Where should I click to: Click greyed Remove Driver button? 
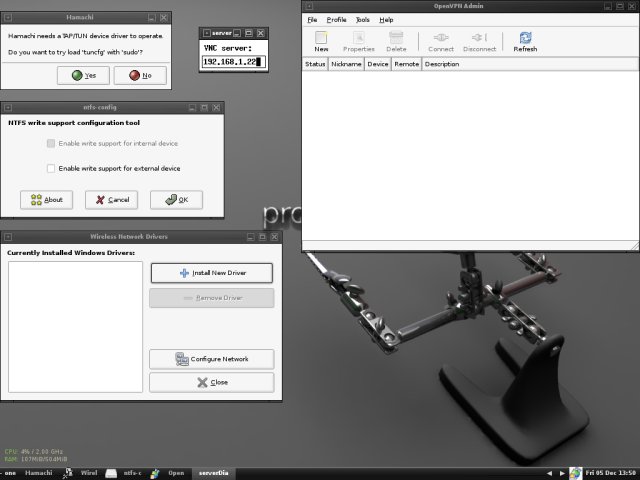212,298
